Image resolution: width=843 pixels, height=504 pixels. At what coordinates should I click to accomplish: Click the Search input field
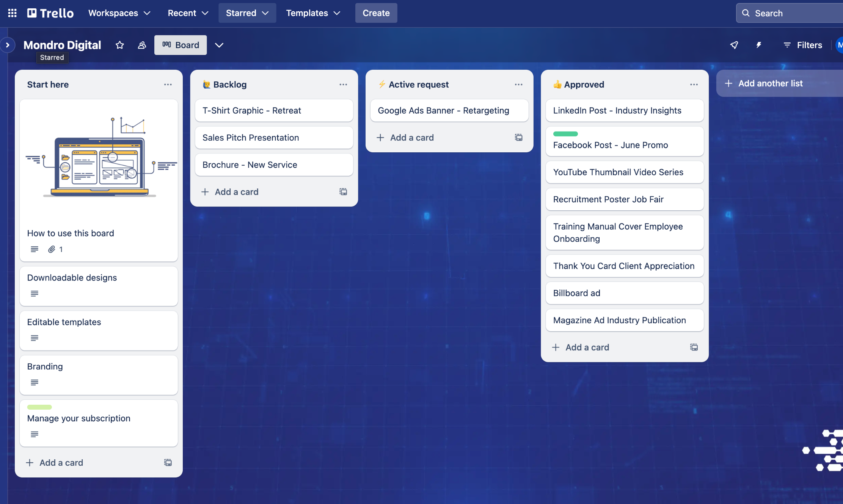tap(793, 13)
